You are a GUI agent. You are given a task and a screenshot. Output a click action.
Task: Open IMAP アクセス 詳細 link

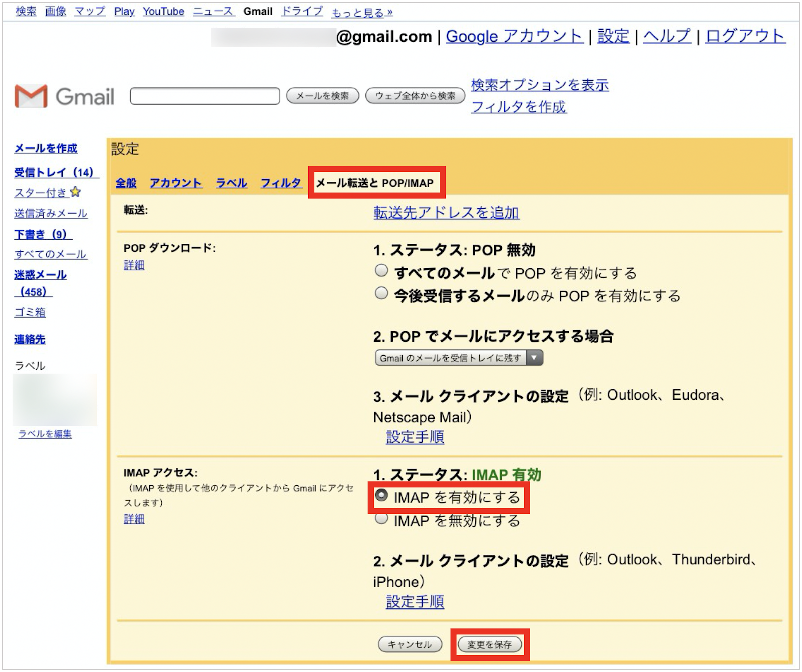[134, 519]
